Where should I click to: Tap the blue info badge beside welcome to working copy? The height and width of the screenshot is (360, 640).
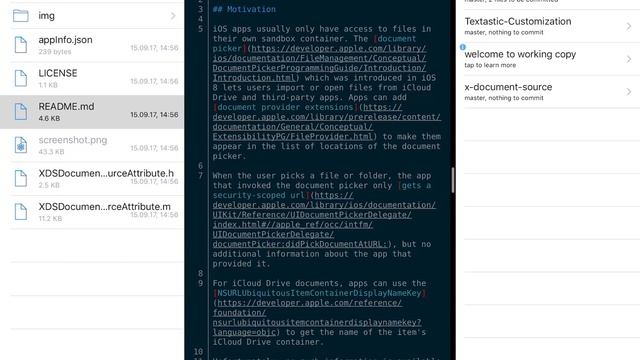462,47
